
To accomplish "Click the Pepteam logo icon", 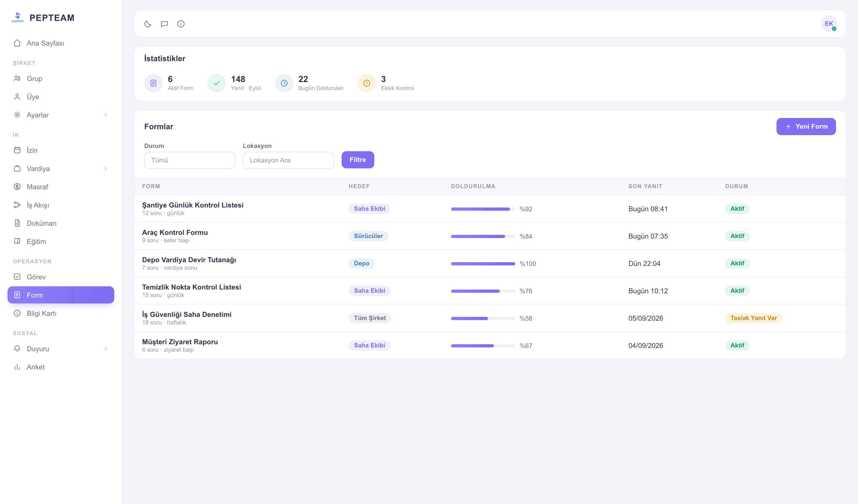I will point(18,17).
